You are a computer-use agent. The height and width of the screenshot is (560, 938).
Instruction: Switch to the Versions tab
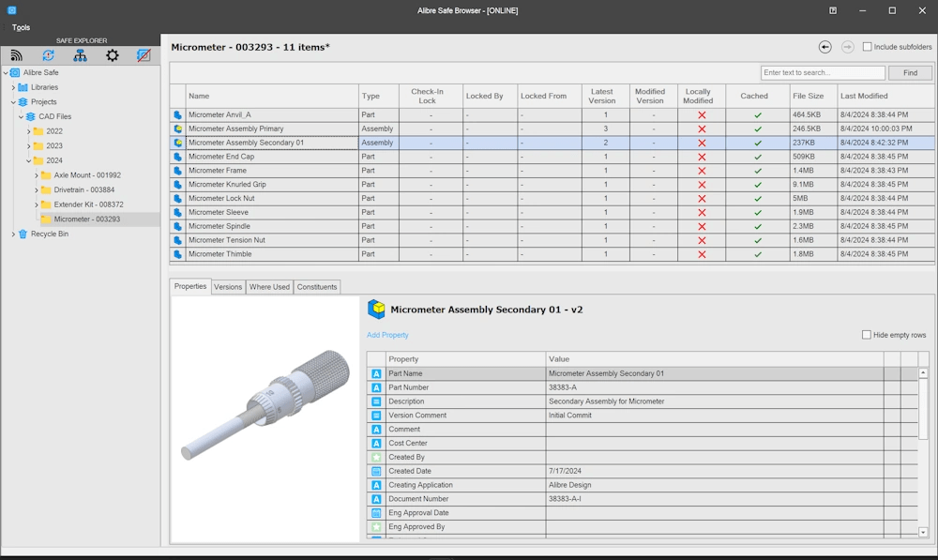[228, 287]
